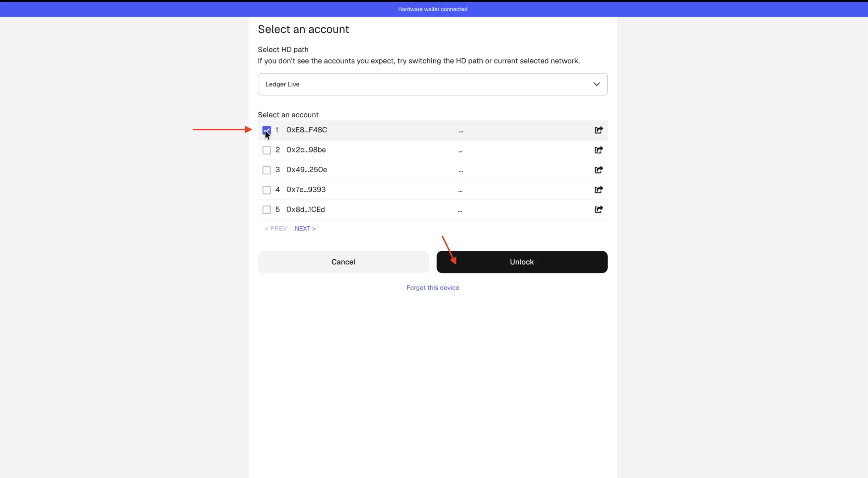
Task: Open explorer link for account 0x8d...1CEd
Action: click(x=598, y=209)
